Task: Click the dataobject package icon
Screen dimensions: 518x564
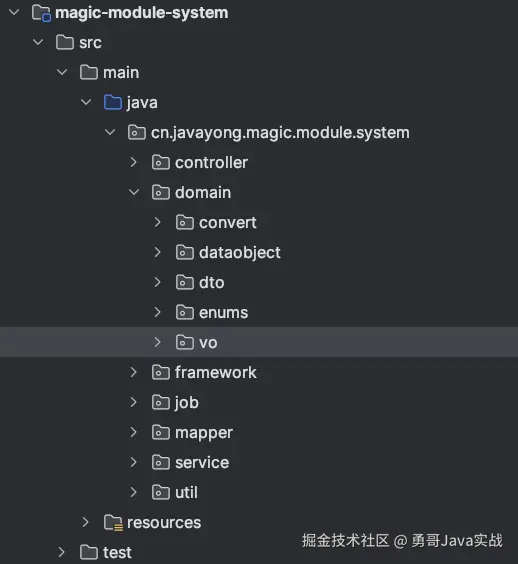Action: 185,253
